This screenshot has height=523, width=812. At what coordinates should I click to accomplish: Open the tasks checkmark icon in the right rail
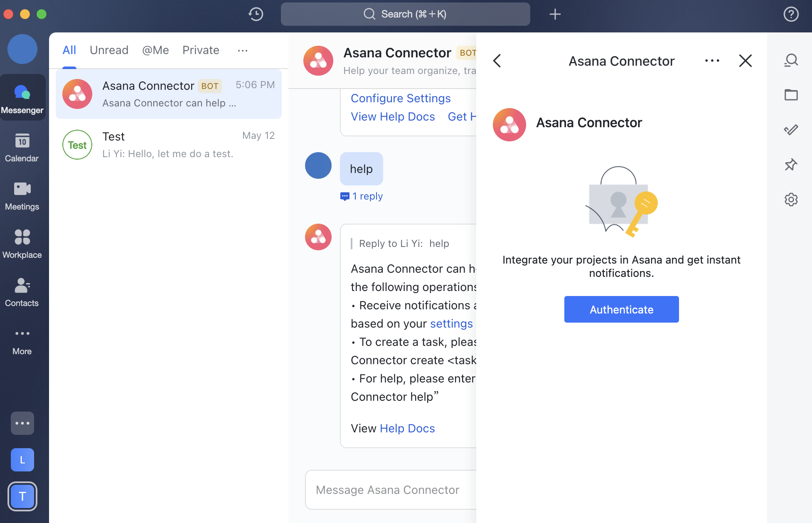[791, 130]
